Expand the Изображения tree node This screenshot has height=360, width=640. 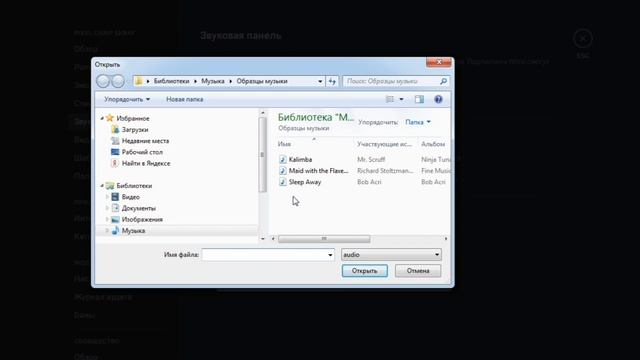(x=107, y=220)
